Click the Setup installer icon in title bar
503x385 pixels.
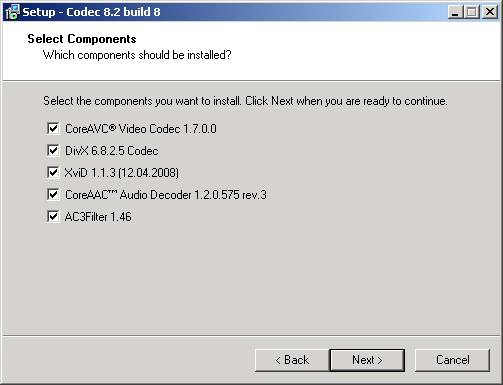pyautogui.click(x=12, y=12)
